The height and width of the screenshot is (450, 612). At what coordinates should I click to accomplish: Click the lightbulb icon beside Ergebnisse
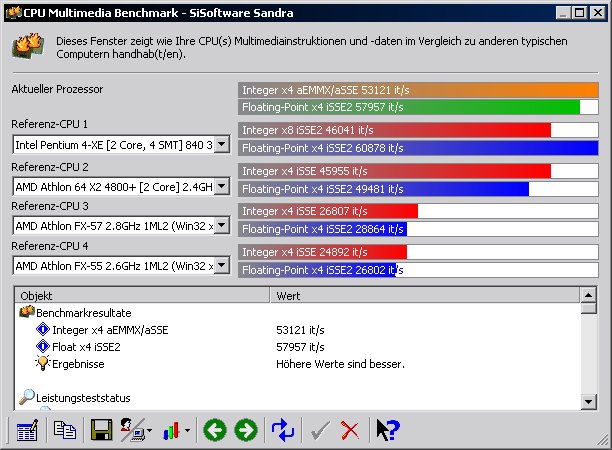click(x=43, y=363)
